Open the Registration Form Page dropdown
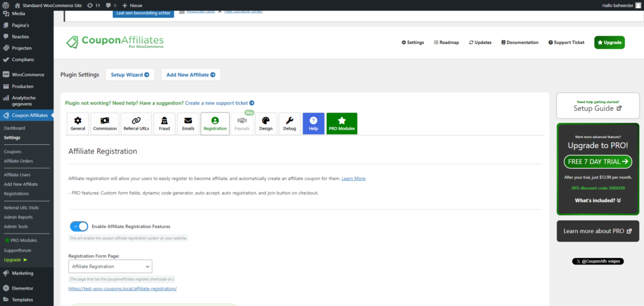 tap(110, 266)
